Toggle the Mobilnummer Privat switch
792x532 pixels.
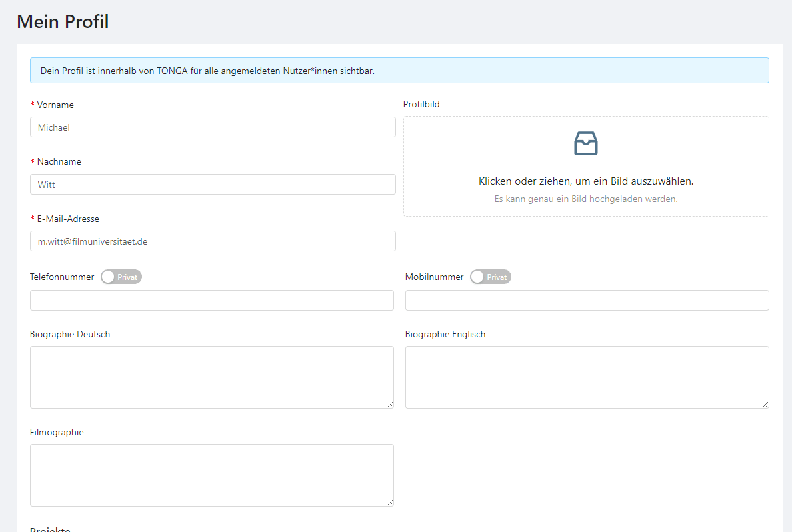[490, 277]
